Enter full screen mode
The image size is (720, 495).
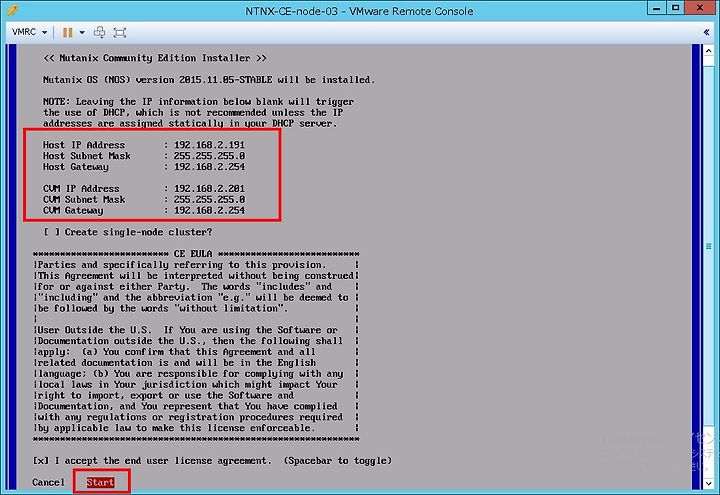[119, 32]
